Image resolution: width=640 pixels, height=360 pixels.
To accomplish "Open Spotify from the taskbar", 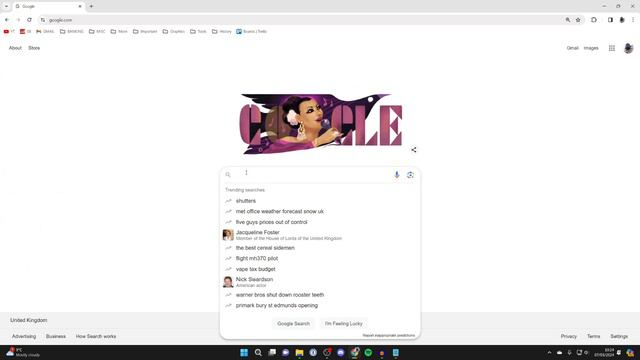I will pos(368,353).
